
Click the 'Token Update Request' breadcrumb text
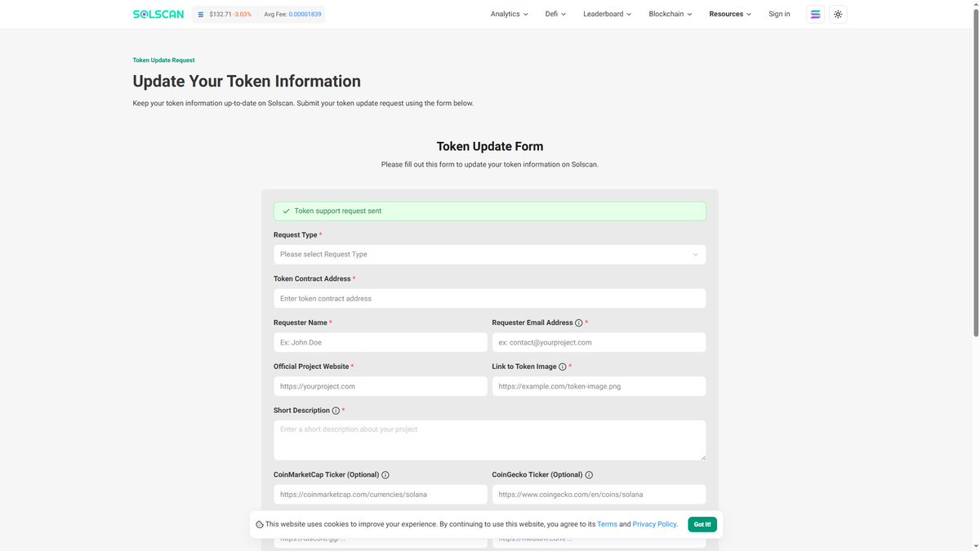[x=163, y=60]
